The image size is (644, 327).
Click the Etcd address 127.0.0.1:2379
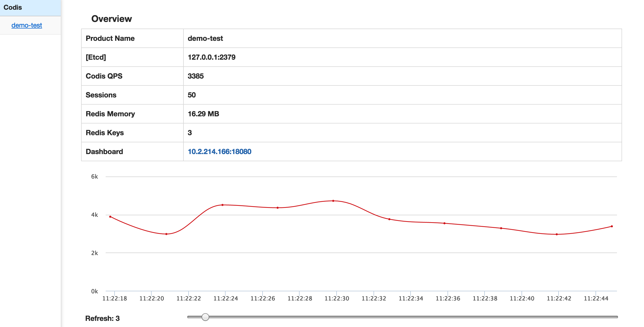click(212, 57)
